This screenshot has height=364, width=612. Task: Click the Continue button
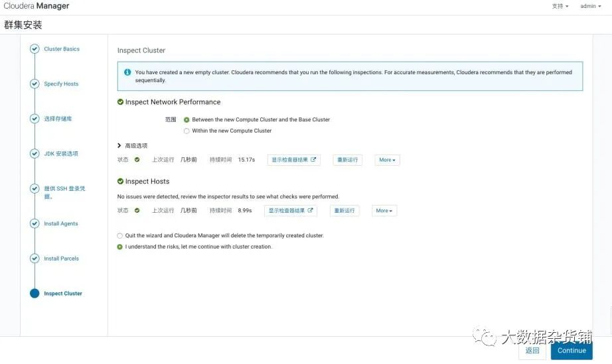572,350
